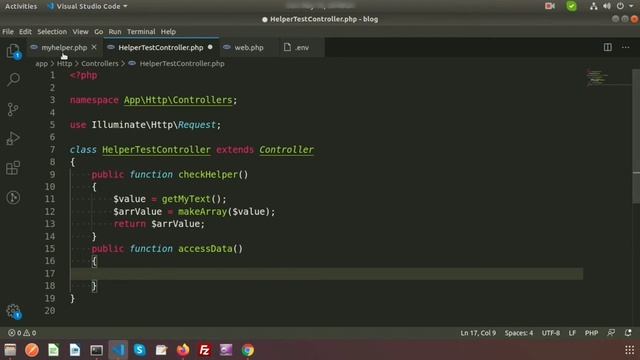The width and height of the screenshot is (640, 360).
Task: Open the Run menu
Action: point(115,31)
